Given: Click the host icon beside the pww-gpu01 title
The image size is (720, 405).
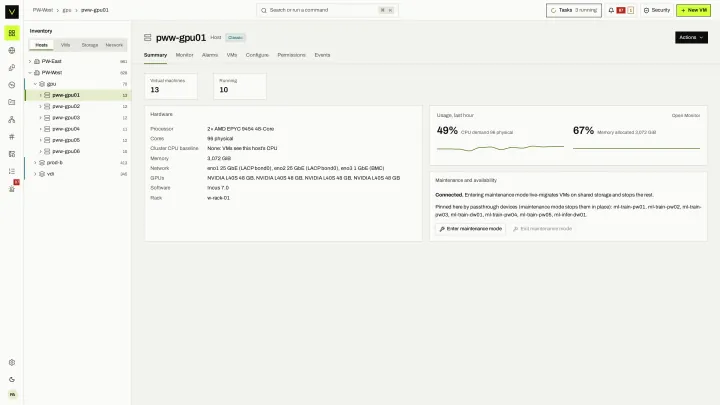Looking at the screenshot, I should [x=147, y=38].
